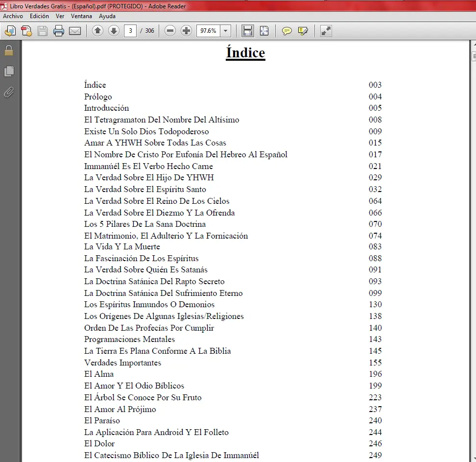Zoom out with minus button
Image resolution: width=476 pixels, height=462 pixels.
coord(170,31)
